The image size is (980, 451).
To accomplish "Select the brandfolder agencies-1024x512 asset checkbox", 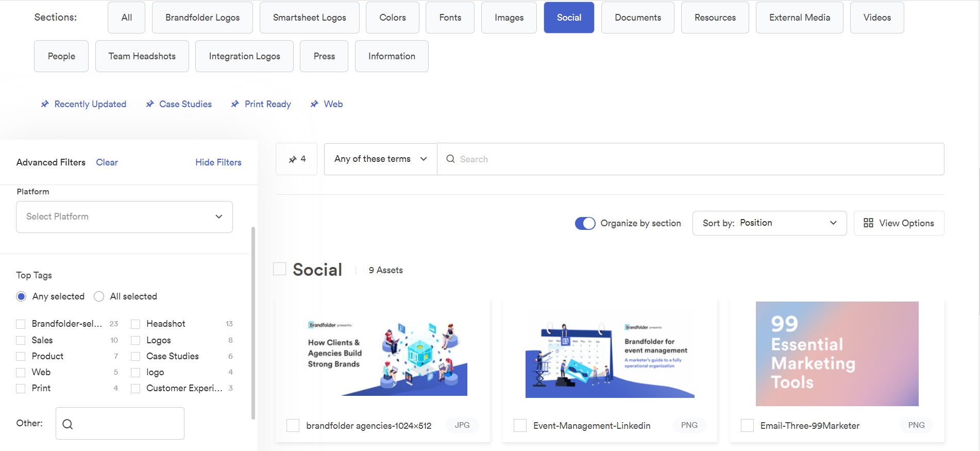I will (x=293, y=425).
